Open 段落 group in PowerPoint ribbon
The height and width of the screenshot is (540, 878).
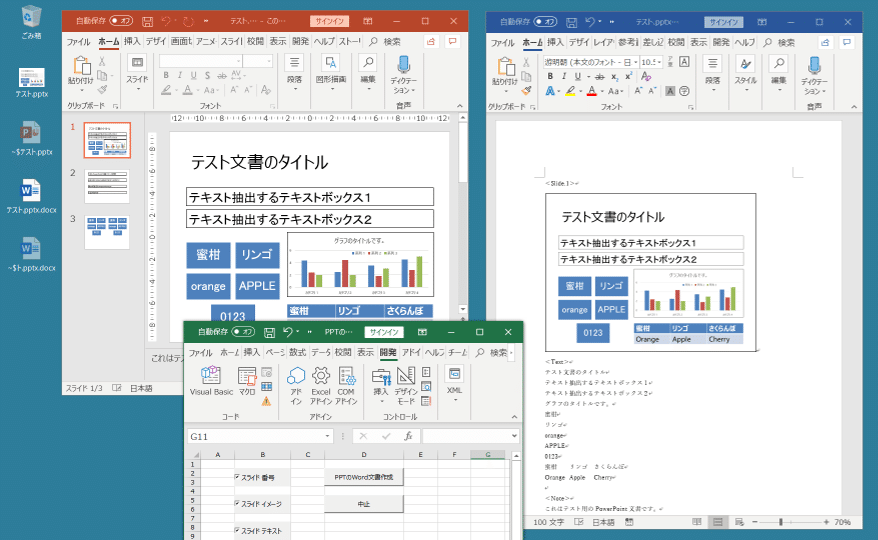pyautogui.click(x=295, y=72)
